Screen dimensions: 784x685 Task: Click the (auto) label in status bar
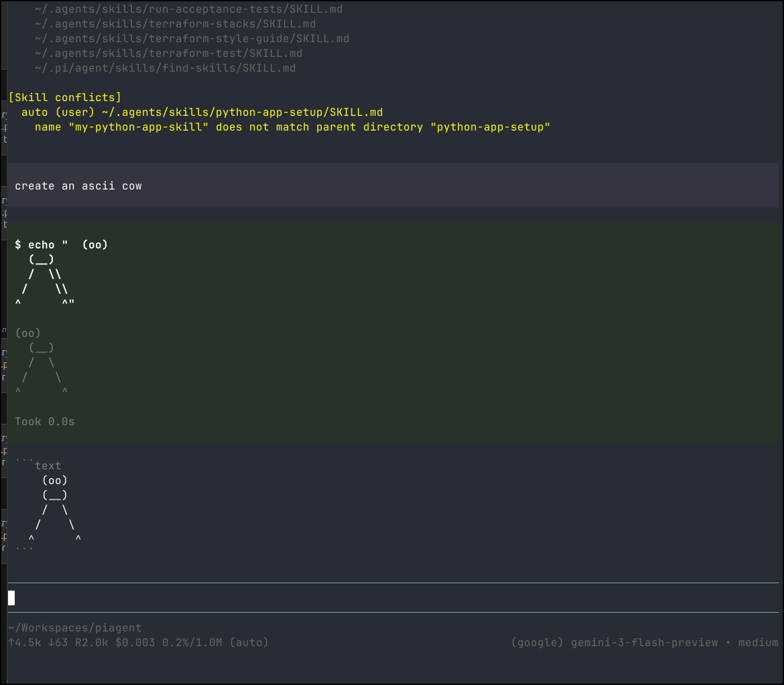(249, 643)
